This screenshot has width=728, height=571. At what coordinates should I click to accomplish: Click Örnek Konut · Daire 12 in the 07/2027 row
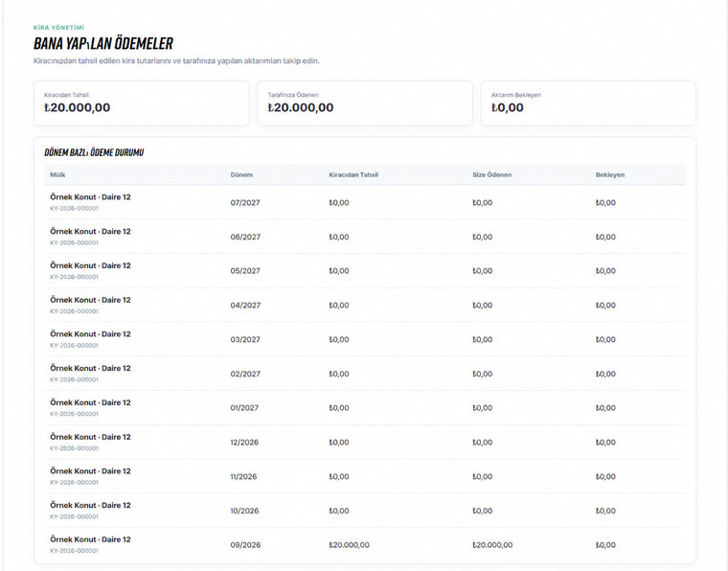(91, 197)
